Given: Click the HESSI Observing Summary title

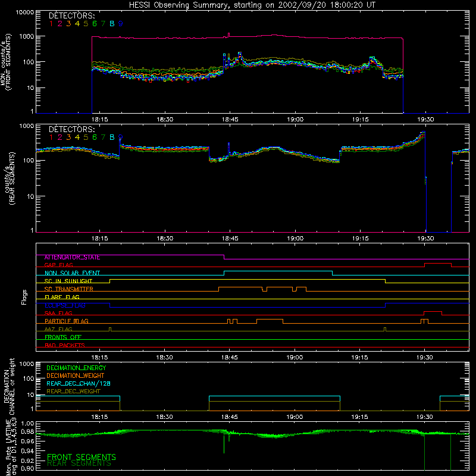Looking at the screenshot, I should [x=252, y=5].
